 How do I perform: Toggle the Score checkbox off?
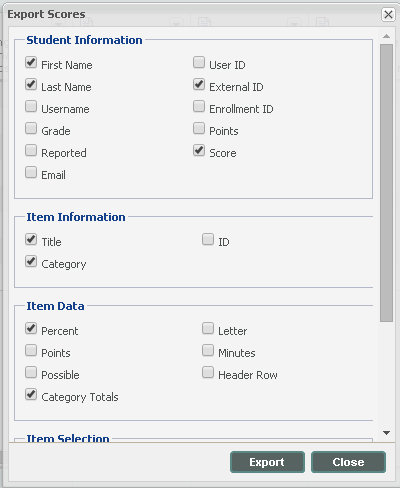coord(199,151)
